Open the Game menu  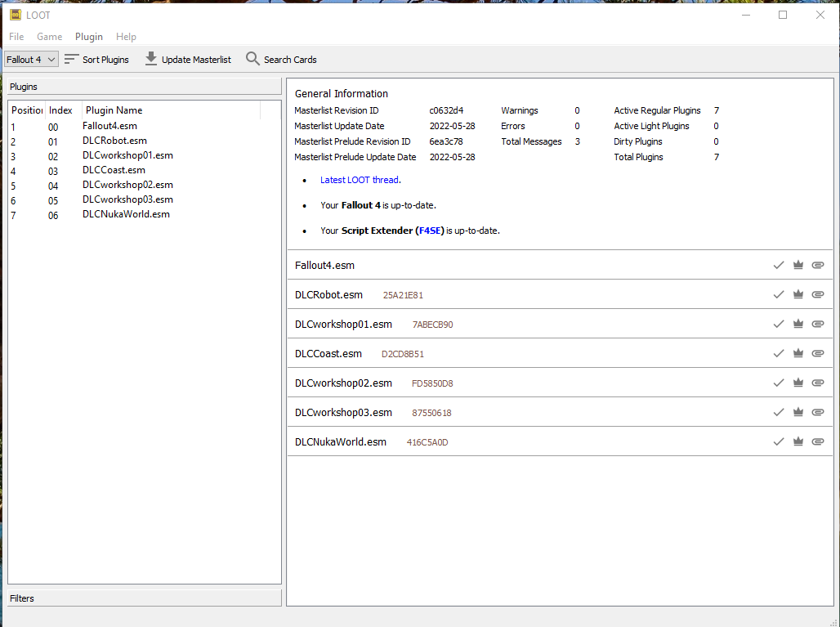point(49,37)
